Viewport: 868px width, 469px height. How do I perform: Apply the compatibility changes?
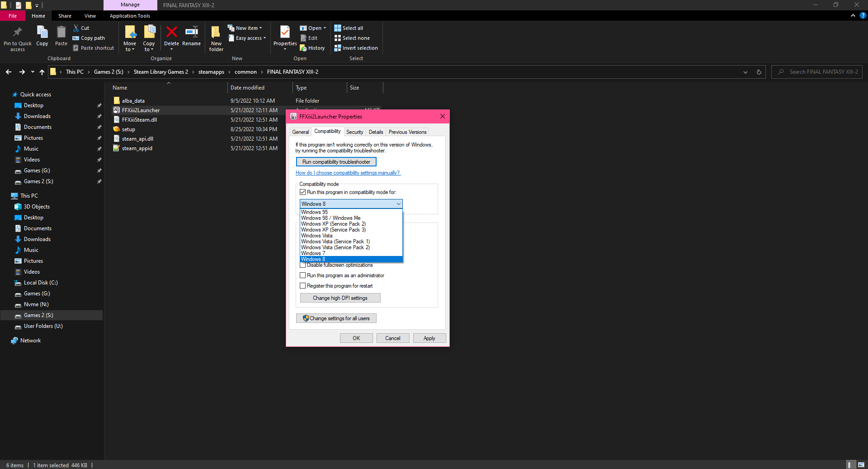pos(429,338)
